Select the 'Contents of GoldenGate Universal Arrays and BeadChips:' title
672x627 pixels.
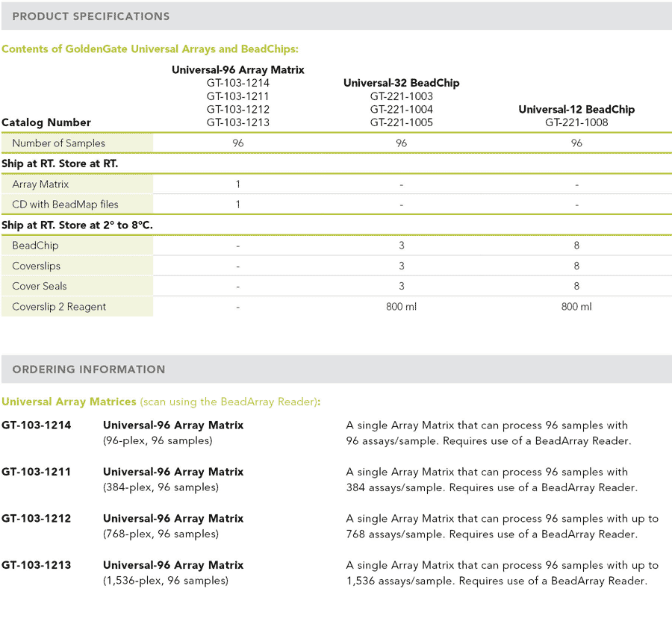pos(150,49)
